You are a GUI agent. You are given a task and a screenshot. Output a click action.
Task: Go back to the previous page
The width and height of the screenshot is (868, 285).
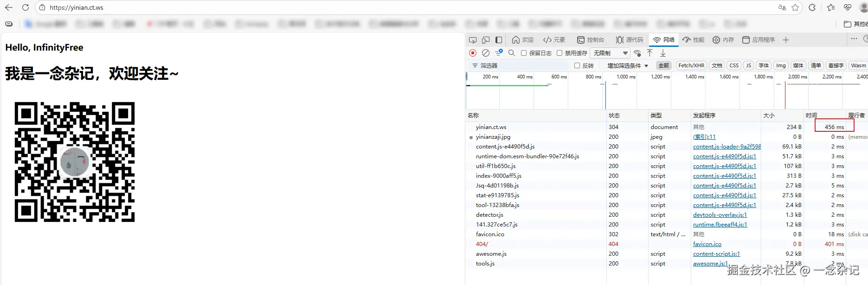pyautogui.click(x=9, y=7)
